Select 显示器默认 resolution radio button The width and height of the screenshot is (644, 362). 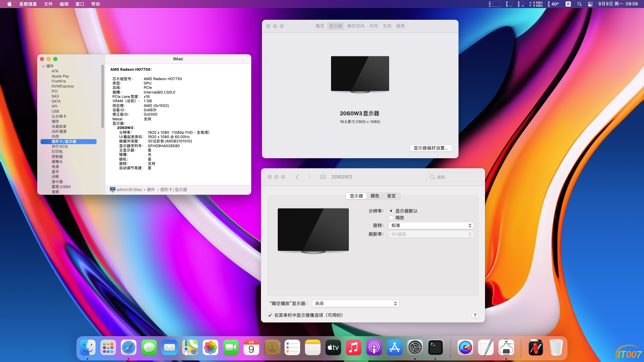[x=391, y=211]
